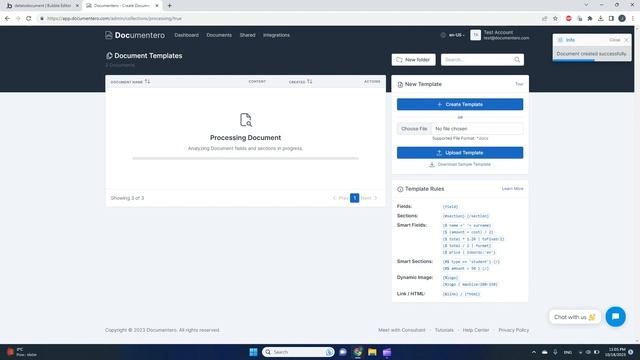Toggle the browser side panel

(x=611, y=18)
